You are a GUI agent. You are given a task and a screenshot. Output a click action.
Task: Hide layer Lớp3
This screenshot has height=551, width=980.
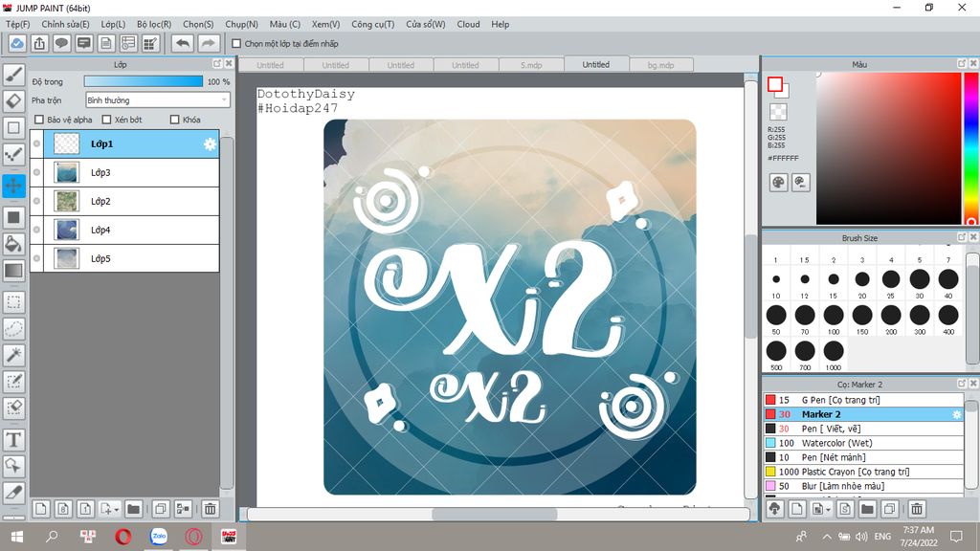(x=37, y=172)
